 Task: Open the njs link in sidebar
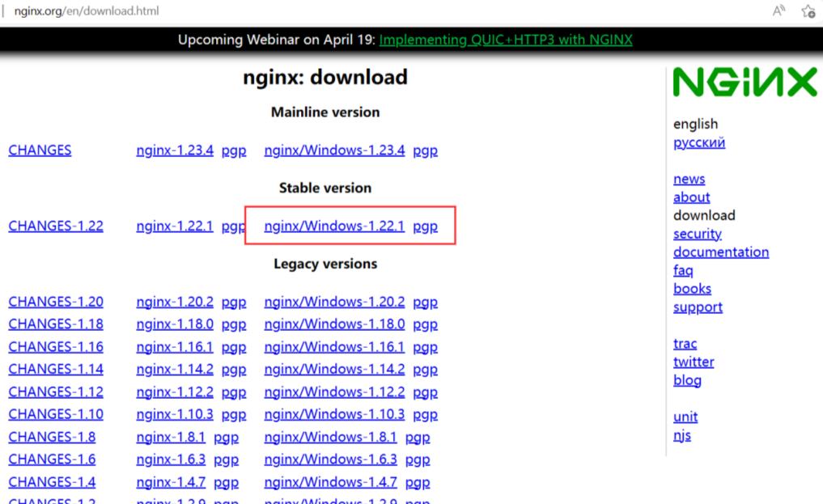(682, 435)
